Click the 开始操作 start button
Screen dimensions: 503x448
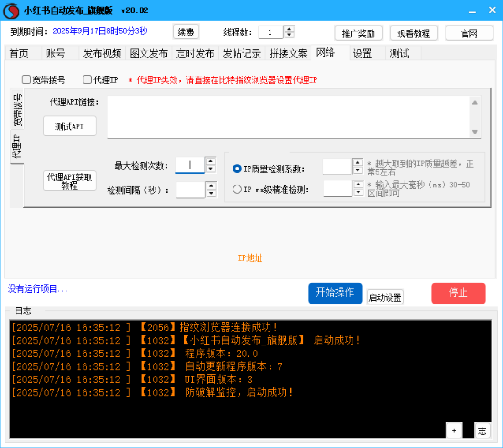(x=335, y=293)
